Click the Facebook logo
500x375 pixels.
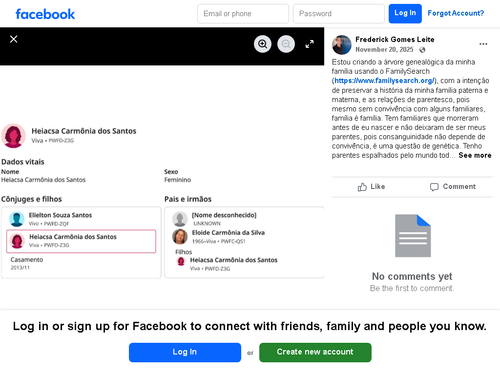click(45, 14)
